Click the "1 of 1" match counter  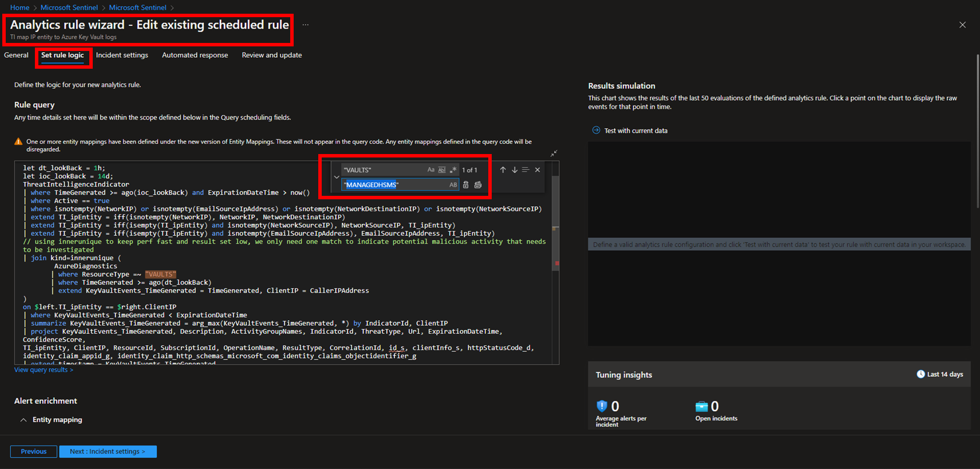tap(469, 170)
